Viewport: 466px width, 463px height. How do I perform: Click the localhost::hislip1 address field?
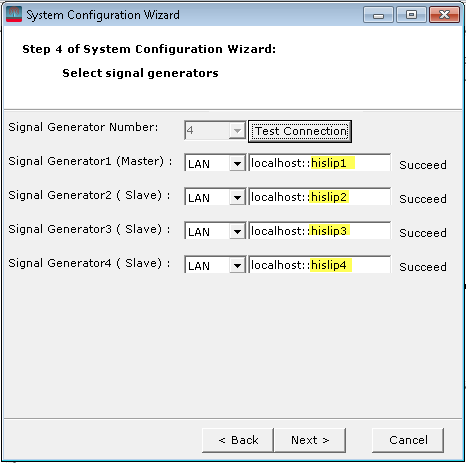pos(320,163)
